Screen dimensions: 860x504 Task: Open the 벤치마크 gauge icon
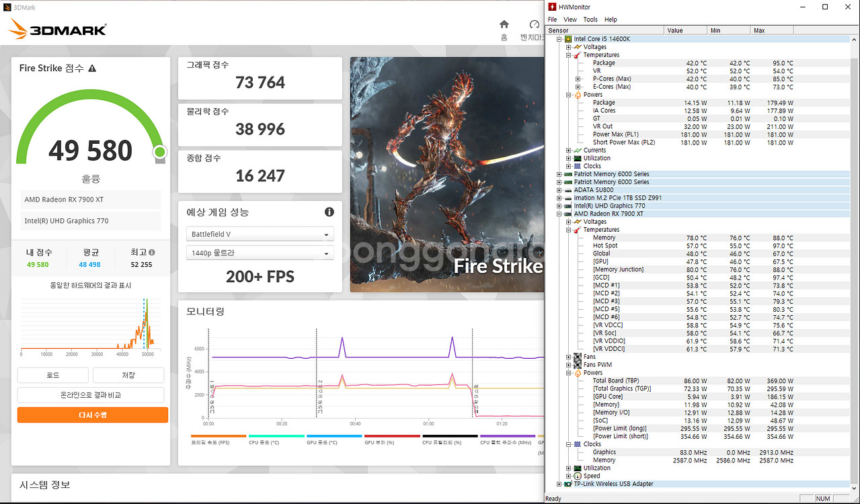point(535,25)
